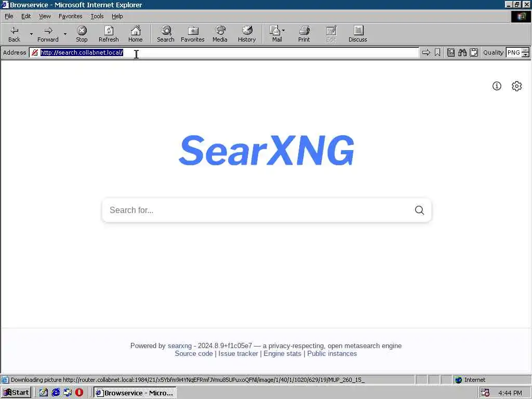This screenshot has height=399, width=532.
Task: Click the Quality PNG value field
Action: point(514,52)
